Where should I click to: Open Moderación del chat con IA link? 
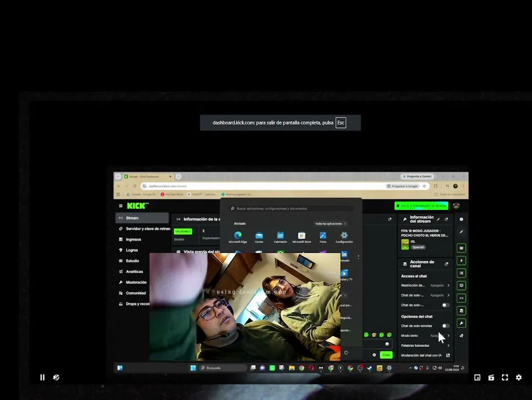coord(425,355)
